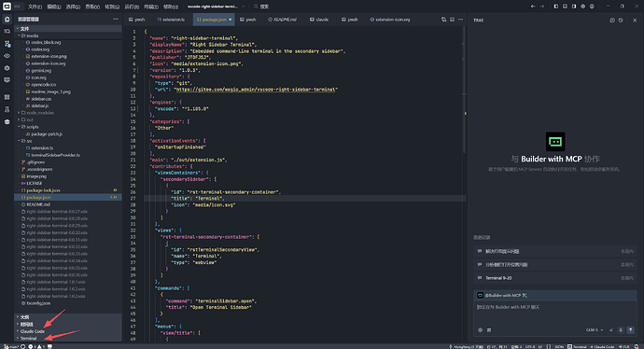Click Claude Code item in status bar

(603, 346)
